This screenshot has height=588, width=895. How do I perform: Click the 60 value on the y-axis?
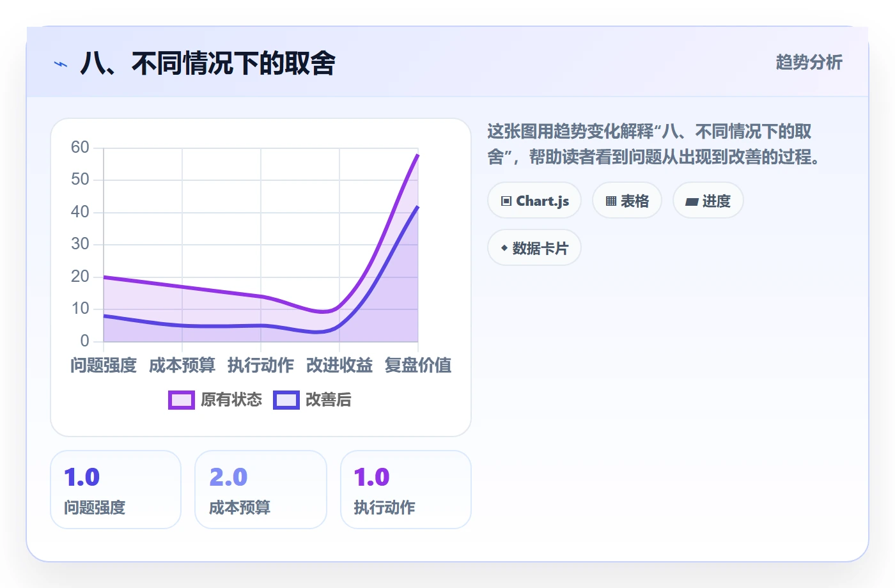click(x=80, y=148)
